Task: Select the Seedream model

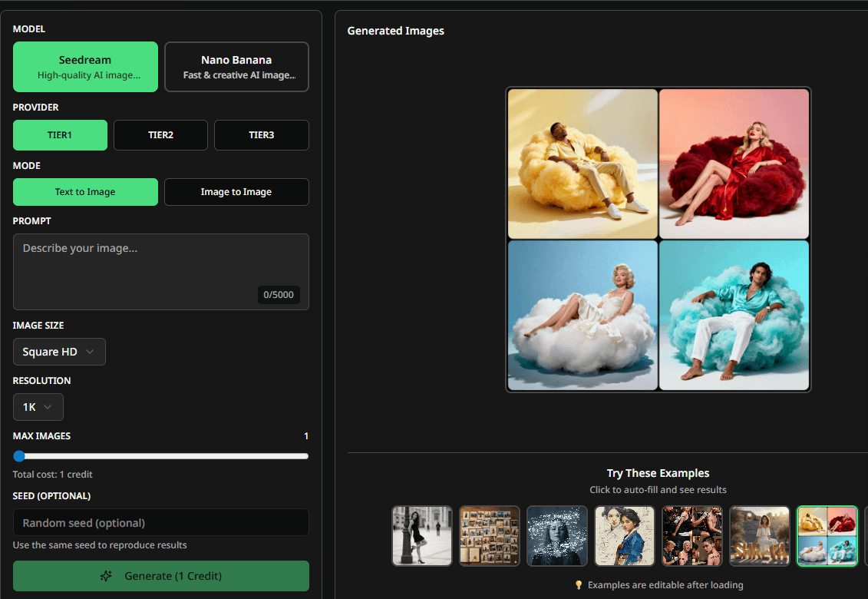Action: (85, 67)
